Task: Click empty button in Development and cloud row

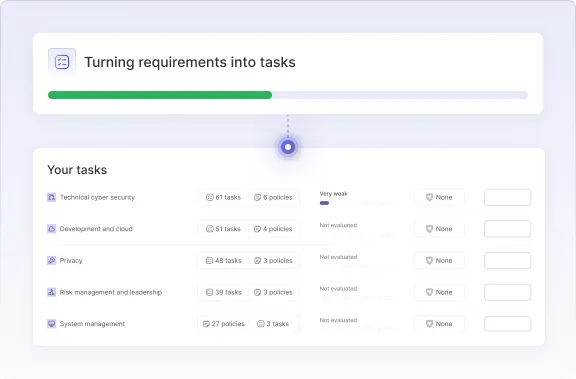Action: click(x=507, y=229)
